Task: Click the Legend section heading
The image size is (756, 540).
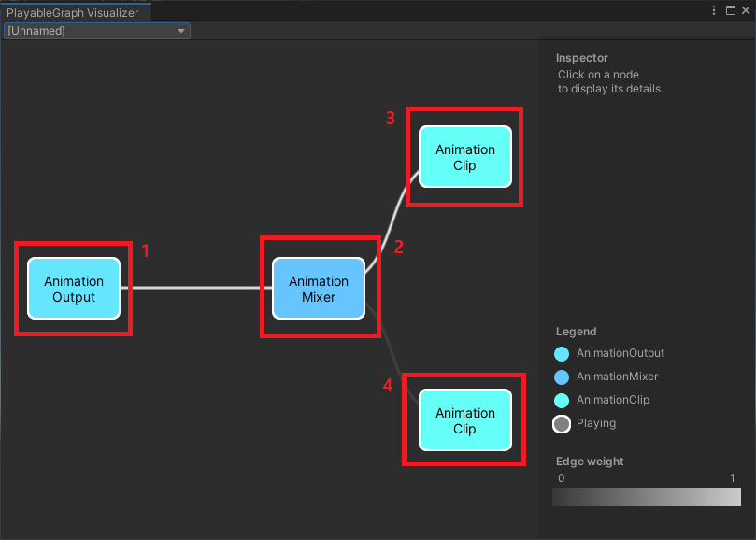Action: point(575,331)
